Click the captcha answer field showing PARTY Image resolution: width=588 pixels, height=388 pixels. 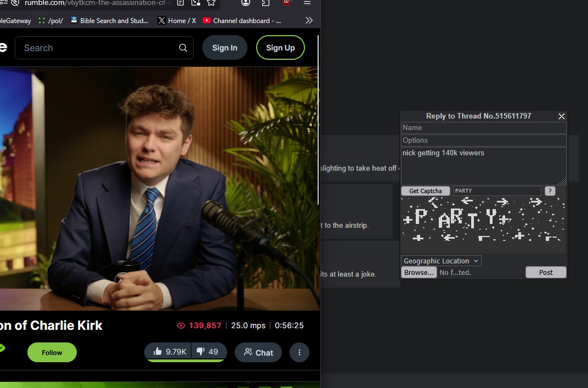point(497,191)
